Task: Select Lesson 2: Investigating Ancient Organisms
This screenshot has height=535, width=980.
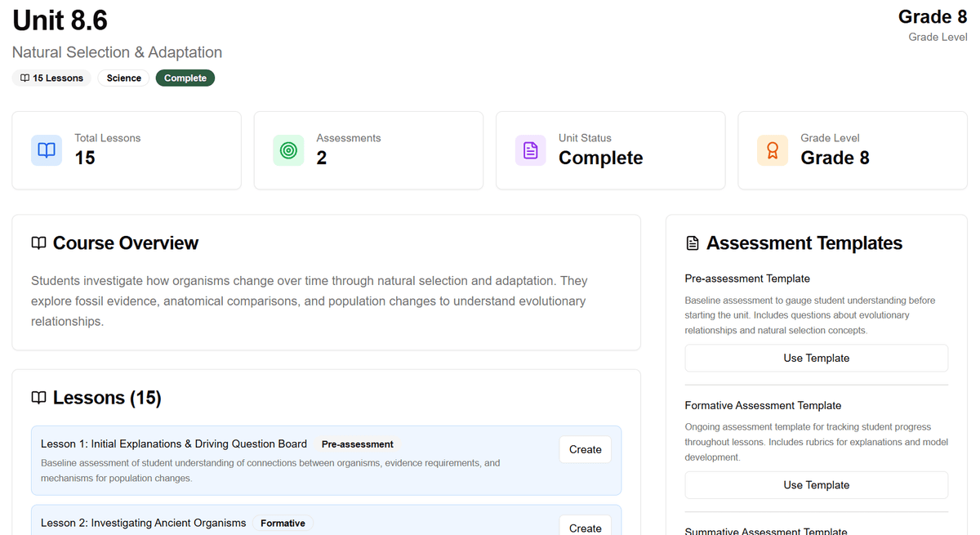Action: point(144,523)
